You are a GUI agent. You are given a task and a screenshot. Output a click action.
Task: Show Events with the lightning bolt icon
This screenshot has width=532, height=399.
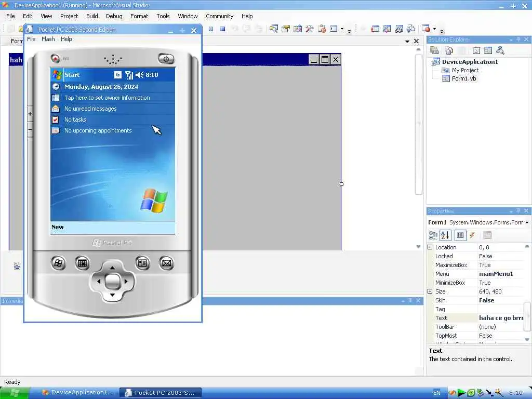point(472,235)
